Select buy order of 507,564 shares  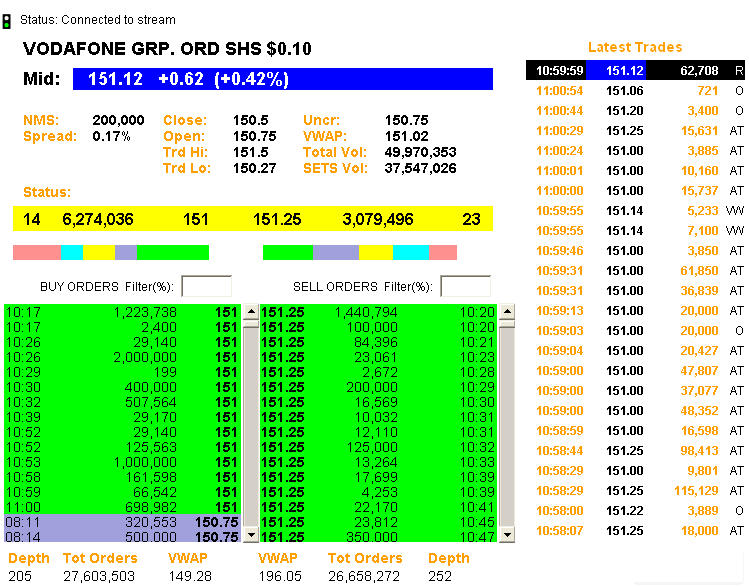(122, 402)
